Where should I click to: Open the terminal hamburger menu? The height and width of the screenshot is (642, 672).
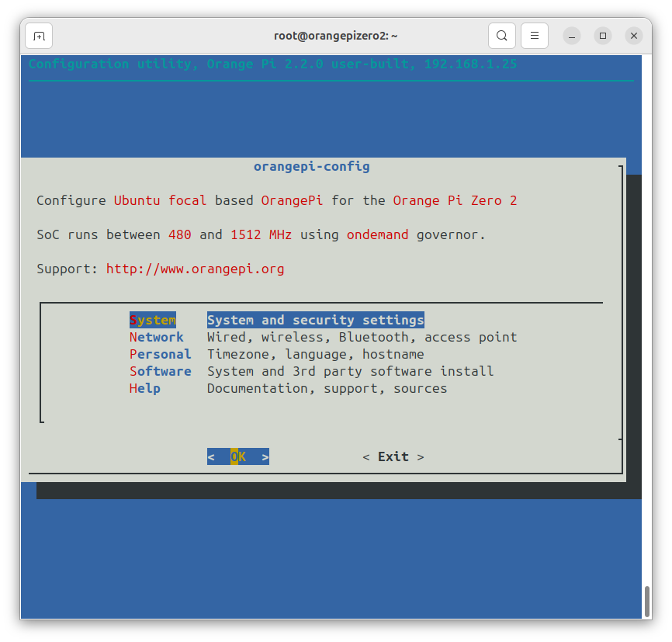[x=535, y=36]
